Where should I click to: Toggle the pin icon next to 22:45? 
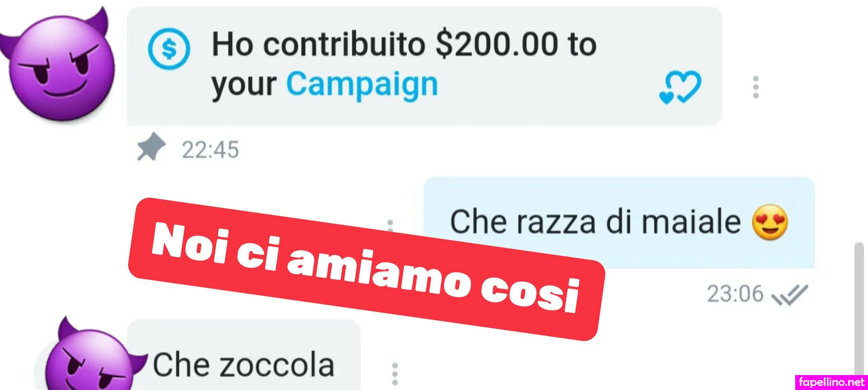tap(151, 147)
